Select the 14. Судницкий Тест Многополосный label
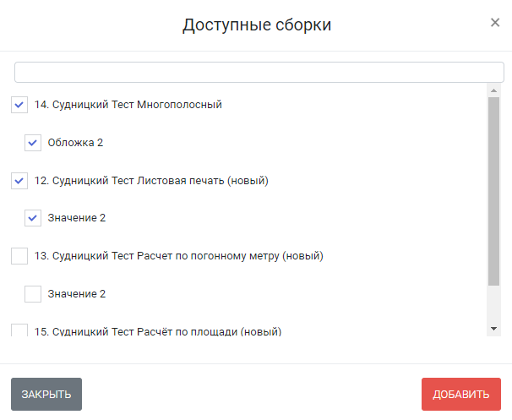 [x=128, y=105]
